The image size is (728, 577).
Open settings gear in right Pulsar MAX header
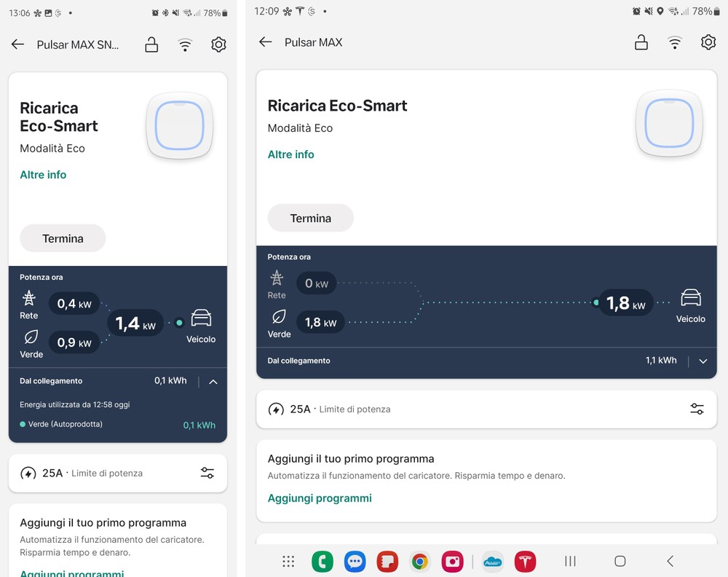[708, 42]
